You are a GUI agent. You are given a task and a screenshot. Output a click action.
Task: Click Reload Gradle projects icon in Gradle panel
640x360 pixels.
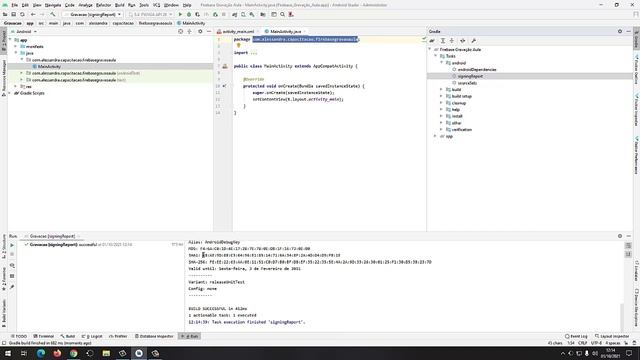432,41
